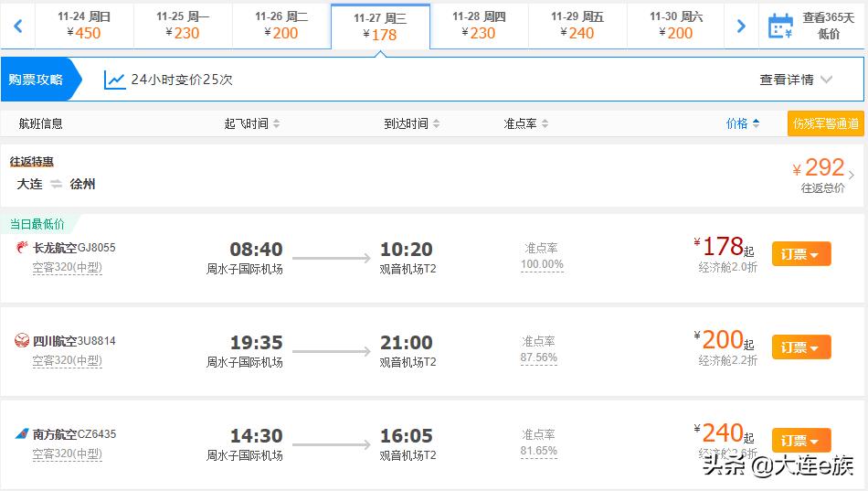Viewport: 868px width, 491px height.
Task: Sort flights by 起飞时间
Action: (x=252, y=123)
